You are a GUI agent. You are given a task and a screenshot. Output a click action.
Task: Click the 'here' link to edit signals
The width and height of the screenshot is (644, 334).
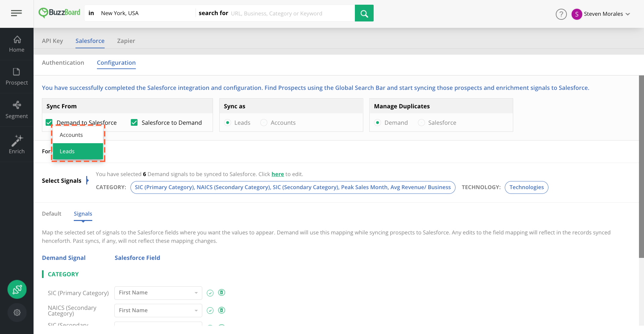point(278,174)
